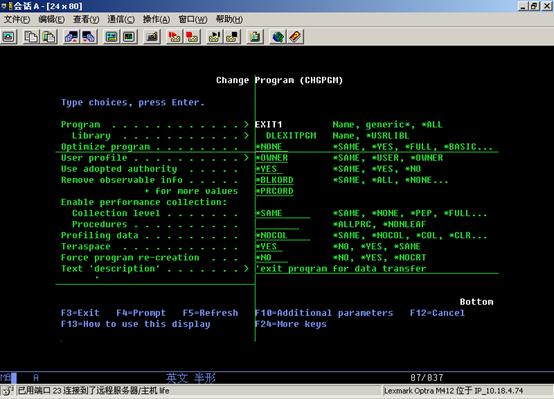Open the 窗口(W) menu
This screenshot has height=399, width=554.
193,19
